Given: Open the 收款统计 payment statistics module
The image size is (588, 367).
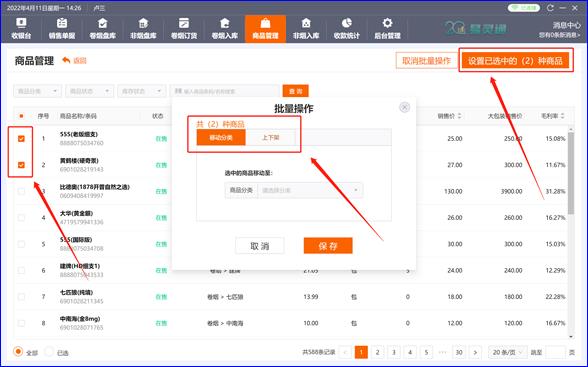Looking at the screenshot, I should pos(347,28).
